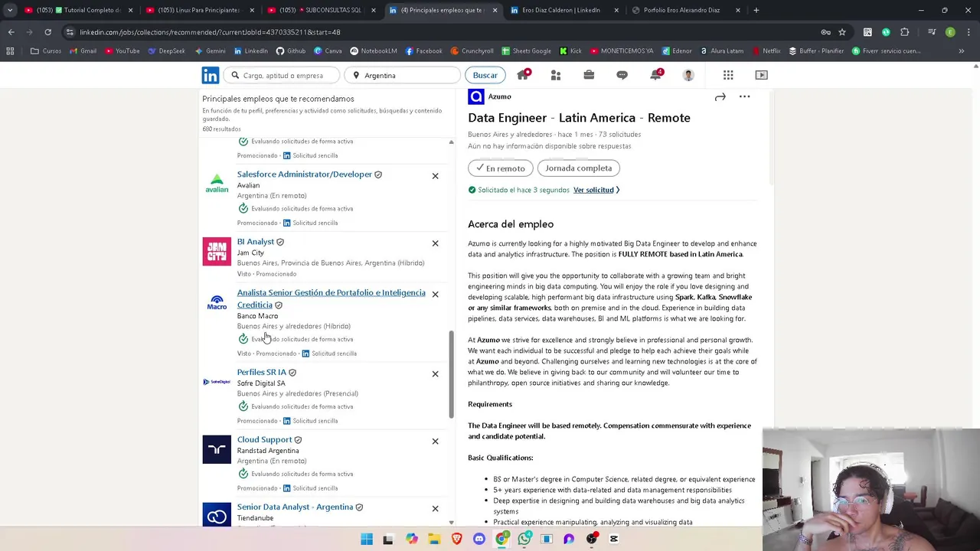Open Brave browser from taskbar
The image size is (980, 551).
pyautogui.click(x=457, y=539)
